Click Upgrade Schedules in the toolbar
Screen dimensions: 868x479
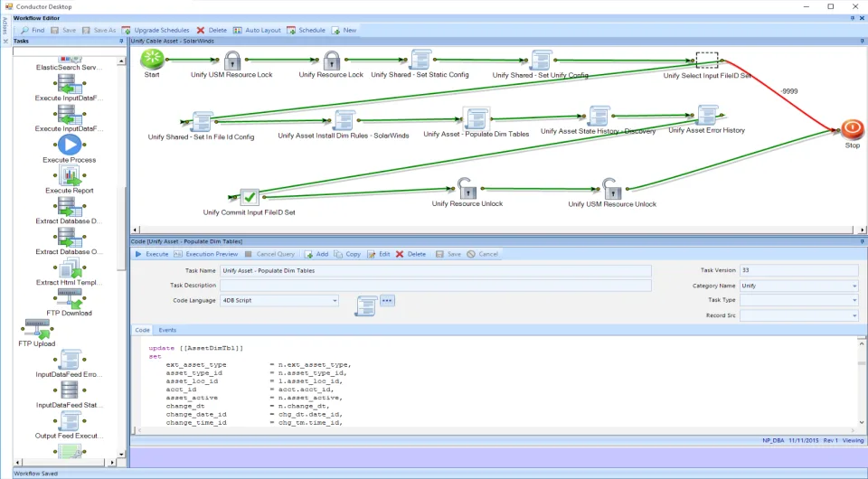pos(156,31)
